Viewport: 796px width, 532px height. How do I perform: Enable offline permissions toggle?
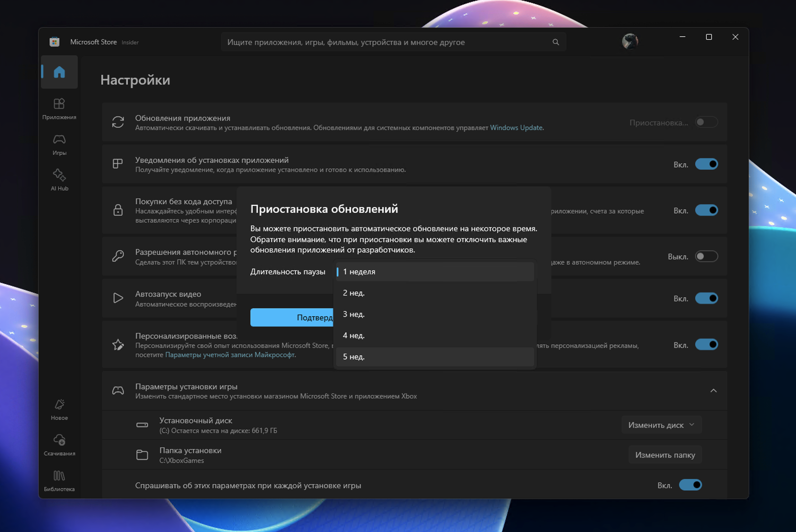coord(706,256)
